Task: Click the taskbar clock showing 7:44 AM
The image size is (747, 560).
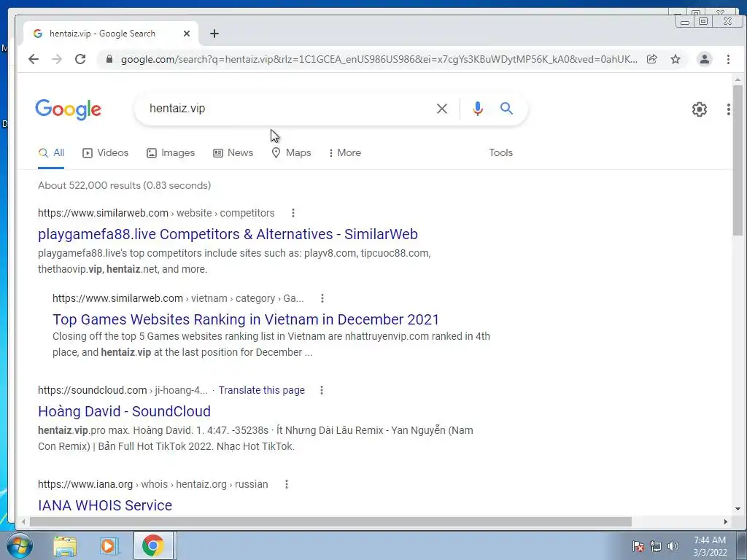Action: (709, 546)
